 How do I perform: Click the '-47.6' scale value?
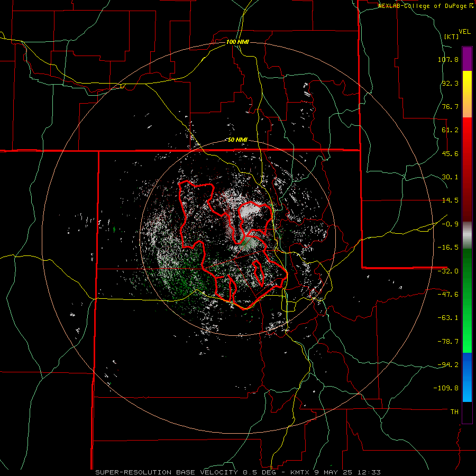click(448, 295)
